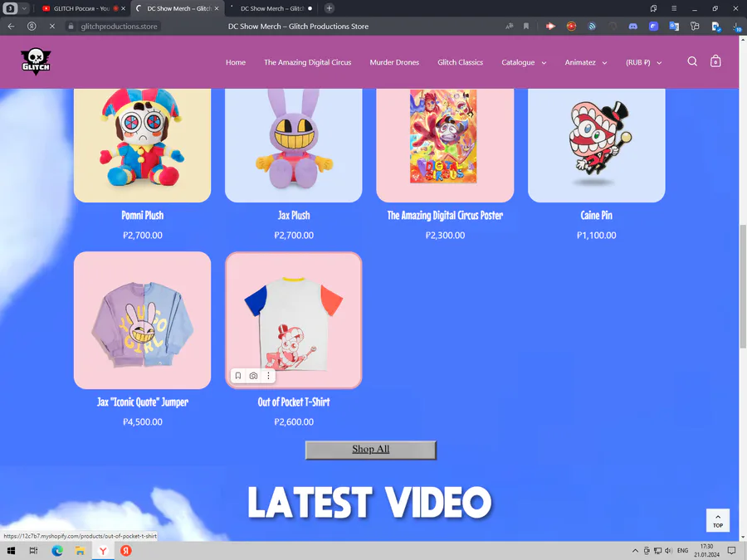Click the ₽2,600.00 T-shirt price
Image resolution: width=747 pixels, height=560 pixels.
click(x=294, y=422)
